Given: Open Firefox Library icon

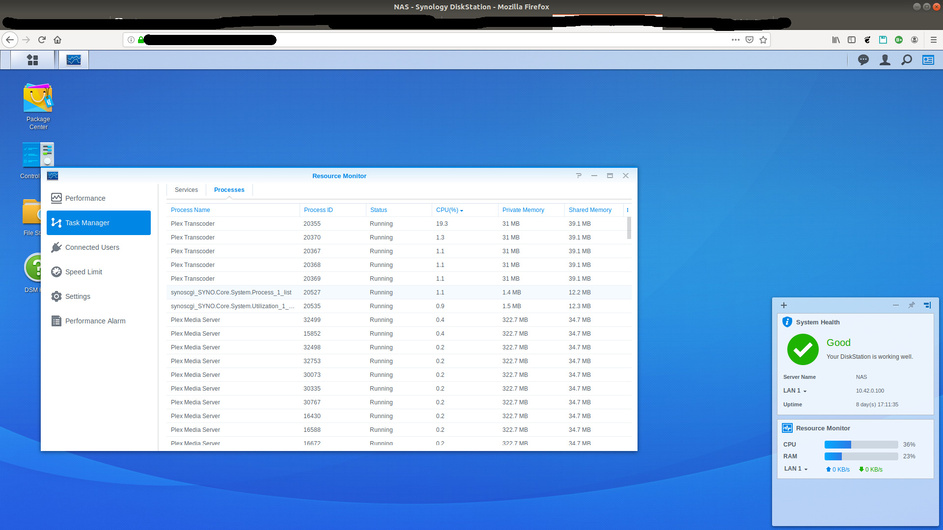Looking at the screenshot, I should coord(836,40).
